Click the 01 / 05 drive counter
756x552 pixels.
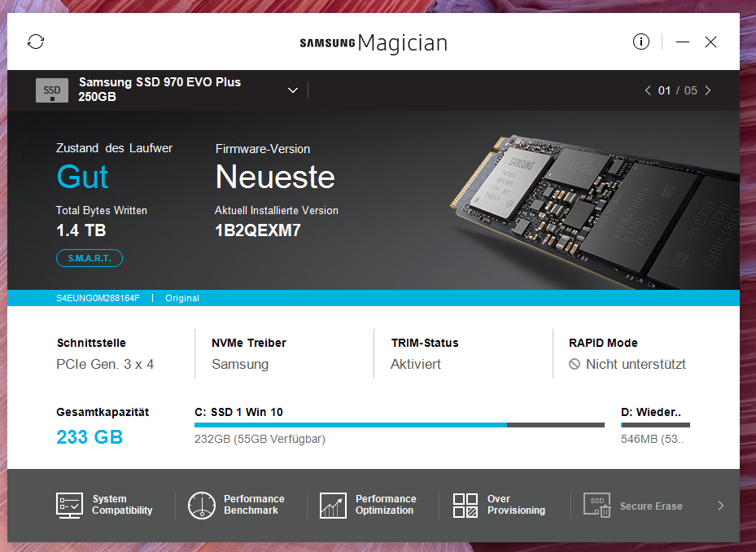677,90
